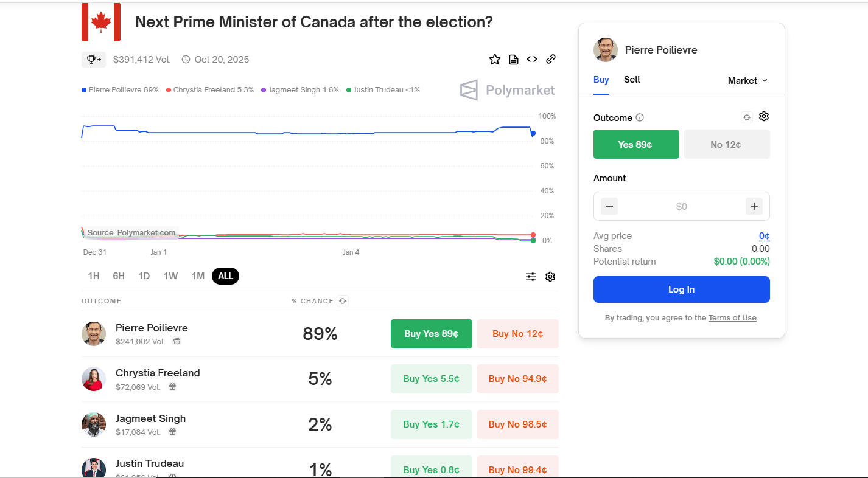Increase amount with the plus stepper

[754, 206]
